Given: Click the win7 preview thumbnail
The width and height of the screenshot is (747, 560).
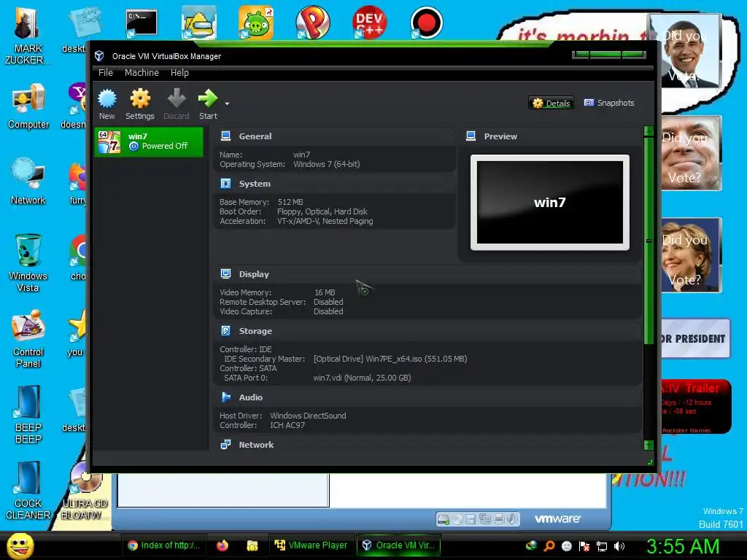Looking at the screenshot, I should [550, 203].
